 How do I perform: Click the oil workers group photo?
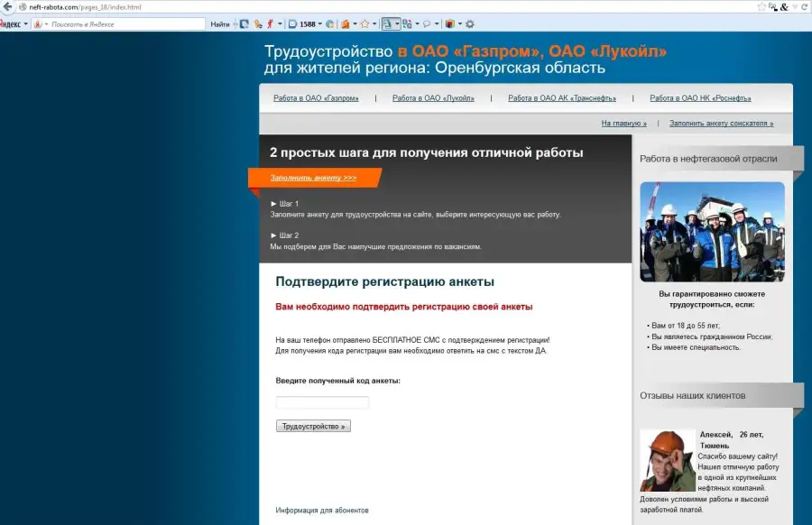tap(712, 232)
